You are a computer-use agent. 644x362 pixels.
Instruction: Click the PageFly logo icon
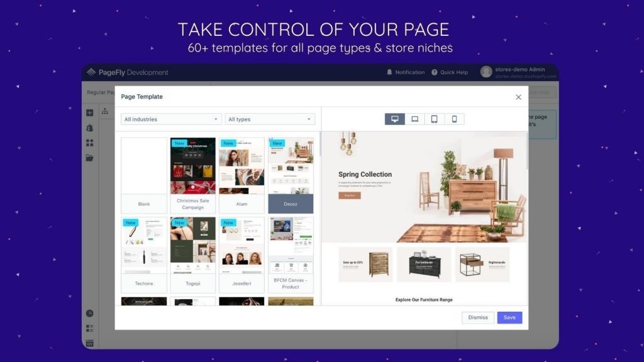click(x=91, y=72)
